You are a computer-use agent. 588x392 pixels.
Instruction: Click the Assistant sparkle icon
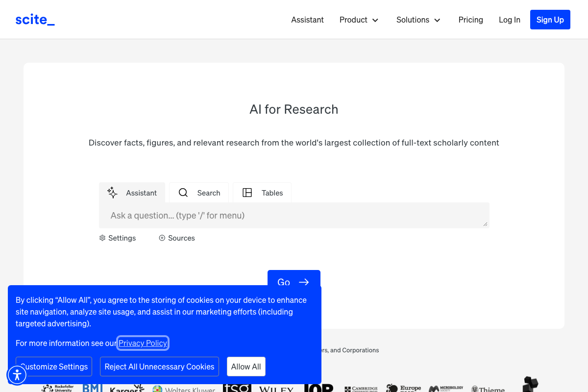[112, 193]
